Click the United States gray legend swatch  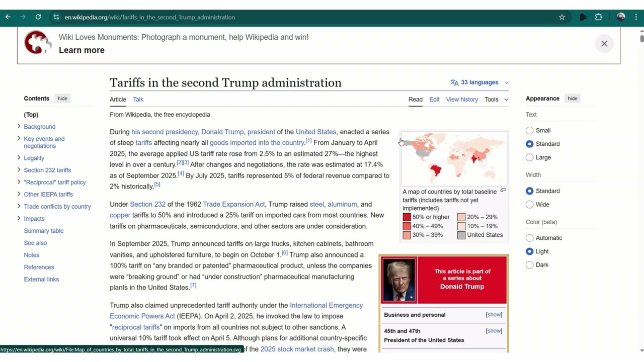[461, 235]
